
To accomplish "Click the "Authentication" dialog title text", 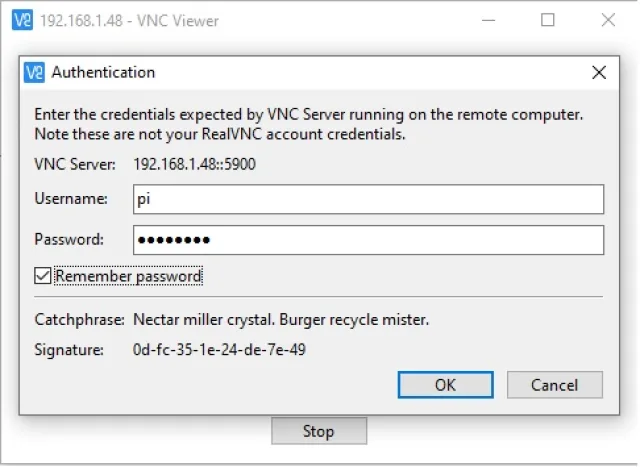I will pos(103,72).
